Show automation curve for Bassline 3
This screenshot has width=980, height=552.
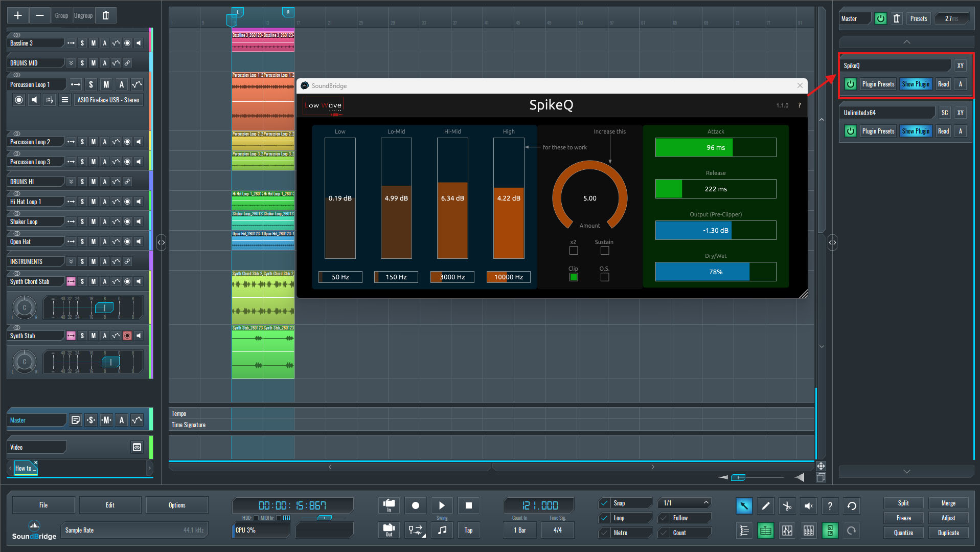pyautogui.click(x=116, y=43)
